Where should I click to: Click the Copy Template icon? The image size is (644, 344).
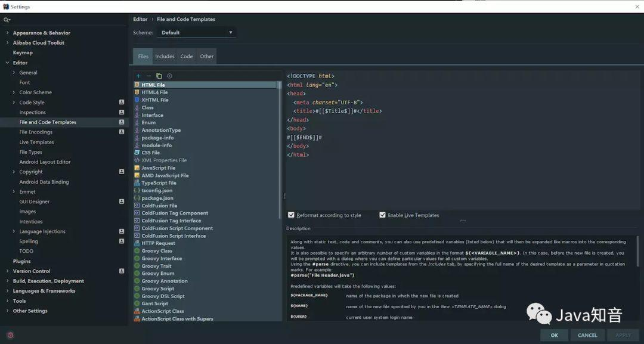(x=159, y=76)
